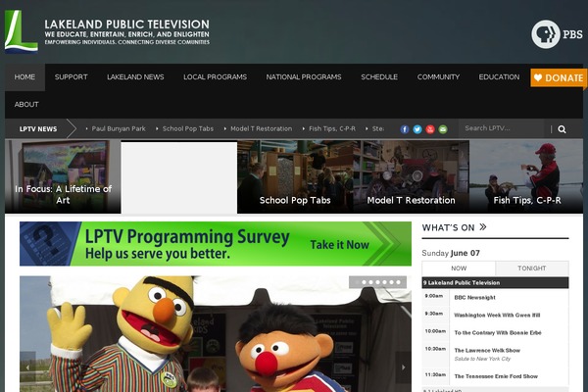Open the Community menu
588x392 pixels.
tap(438, 76)
